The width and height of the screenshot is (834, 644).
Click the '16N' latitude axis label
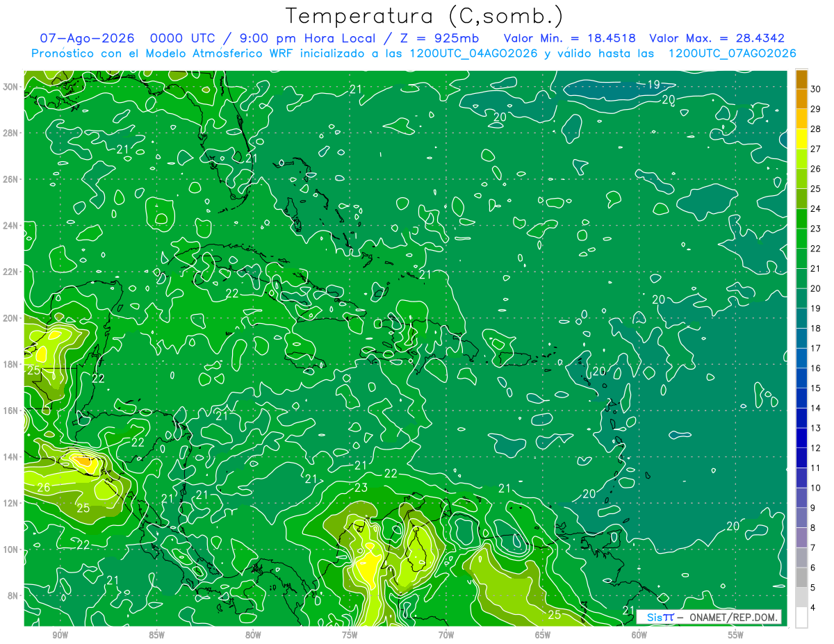pos(10,411)
